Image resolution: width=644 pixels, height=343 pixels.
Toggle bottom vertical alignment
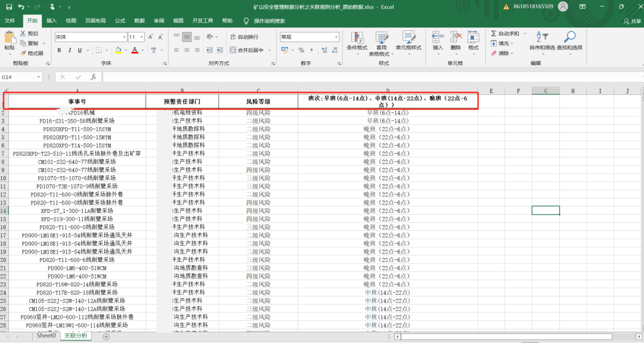pos(197,36)
